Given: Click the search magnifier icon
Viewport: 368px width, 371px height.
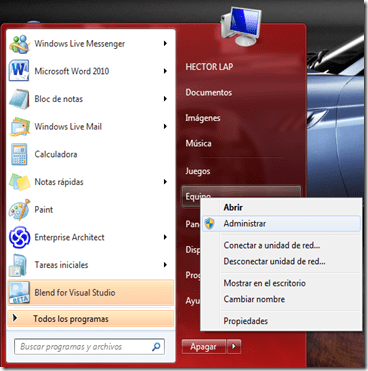Looking at the screenshot, I should coord(156,347).
